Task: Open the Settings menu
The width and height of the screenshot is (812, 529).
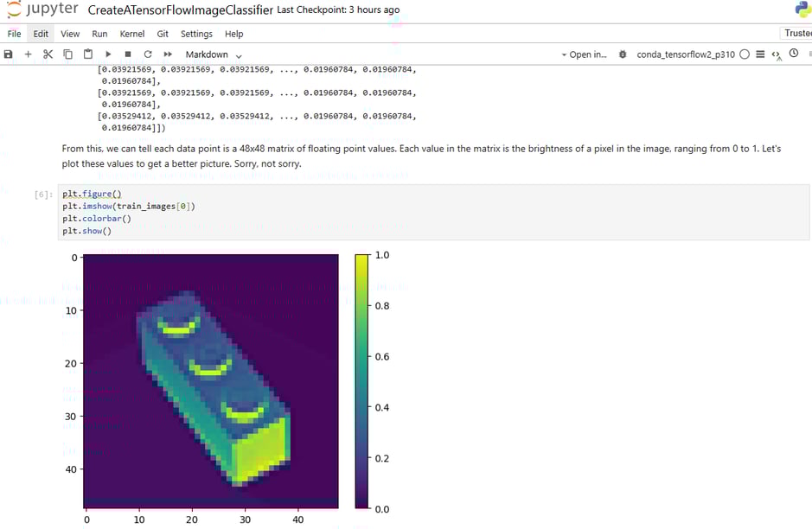Action: click(x=196, y=34)
